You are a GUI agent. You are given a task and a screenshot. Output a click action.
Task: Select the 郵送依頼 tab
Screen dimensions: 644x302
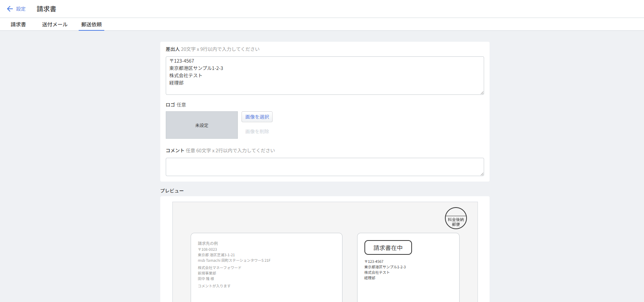pyautogui.click(x=91, y=25)
